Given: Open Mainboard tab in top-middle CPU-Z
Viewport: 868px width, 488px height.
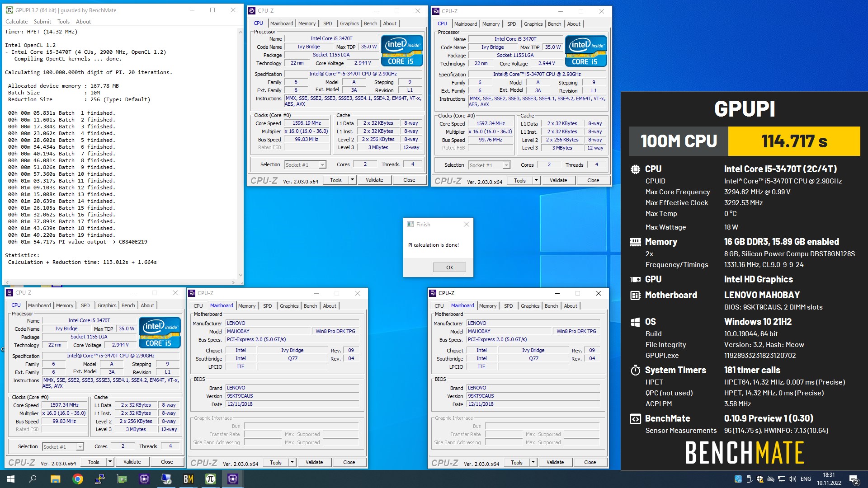Looking at the screenshot, I should [x=282, y=23].
